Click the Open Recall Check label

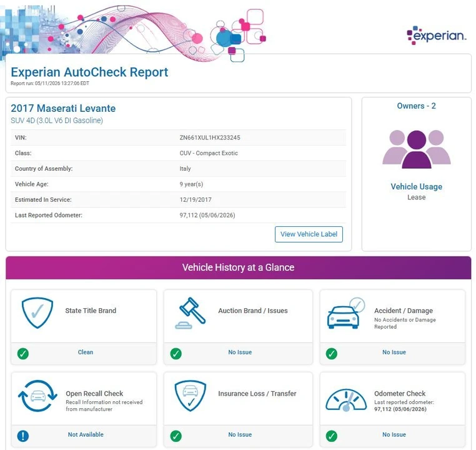[x=94, y=394]
